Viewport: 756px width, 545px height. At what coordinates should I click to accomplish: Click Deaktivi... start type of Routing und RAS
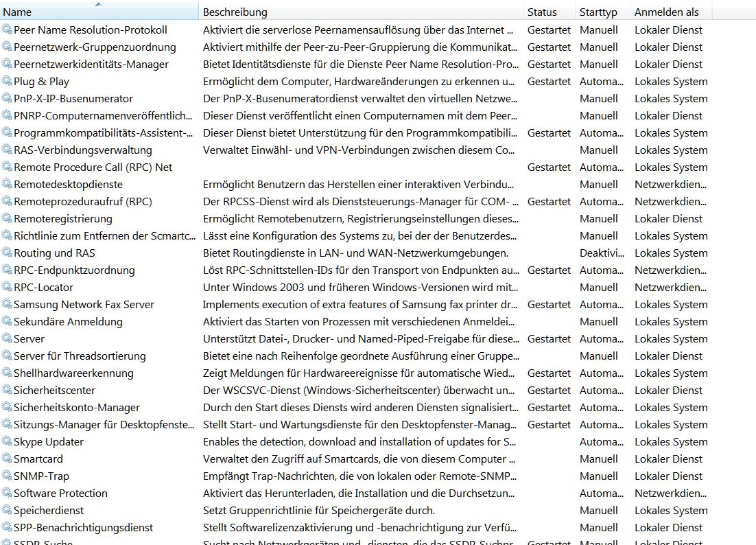click(602, 253)
